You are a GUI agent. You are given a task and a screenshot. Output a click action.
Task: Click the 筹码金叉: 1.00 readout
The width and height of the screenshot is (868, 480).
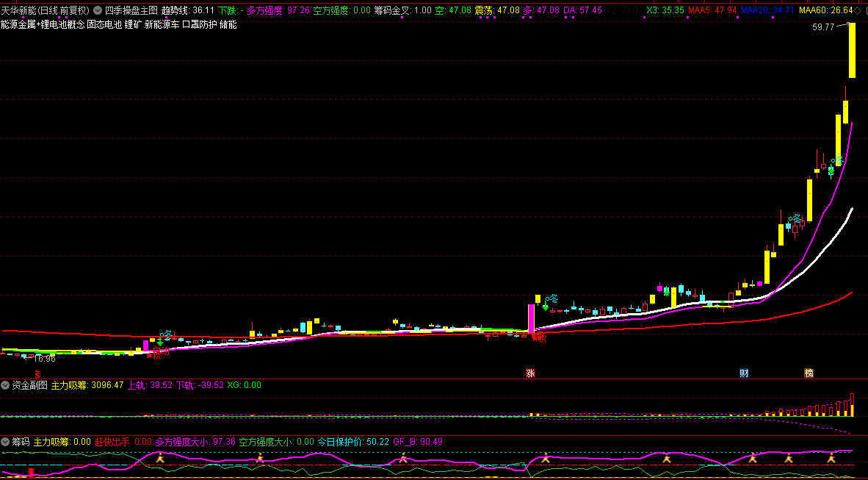tap(402, 10)
